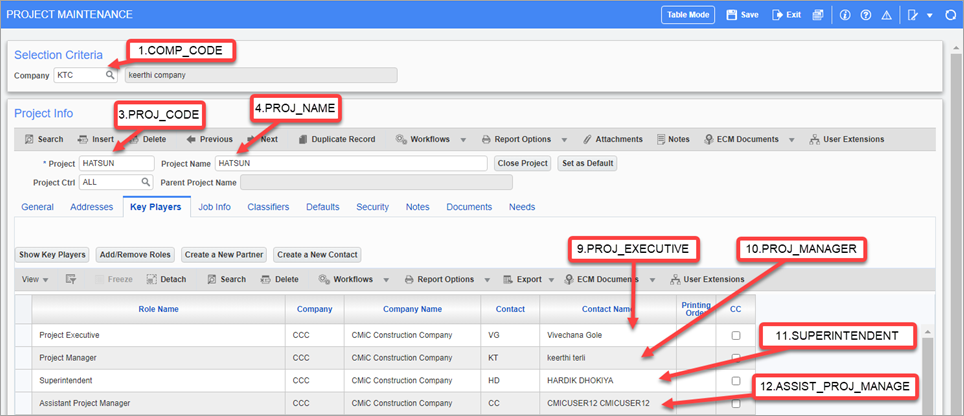This screenshot has height=416, width=964.
Task: Click the Close Project button
Action: point(522,163)
